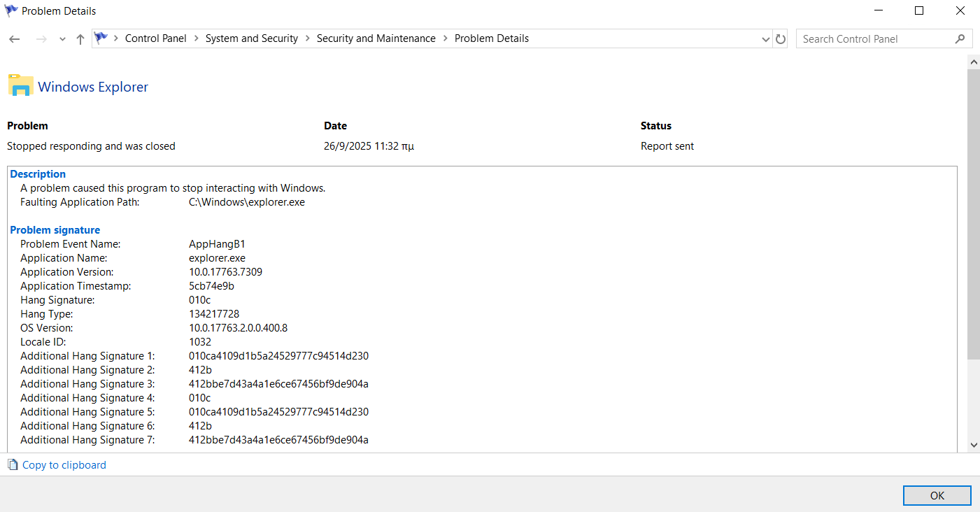The width and height of the screenshot is (980, 512).
Task: Go up one level with the Up arrow
Action: [x=80, y=39]
